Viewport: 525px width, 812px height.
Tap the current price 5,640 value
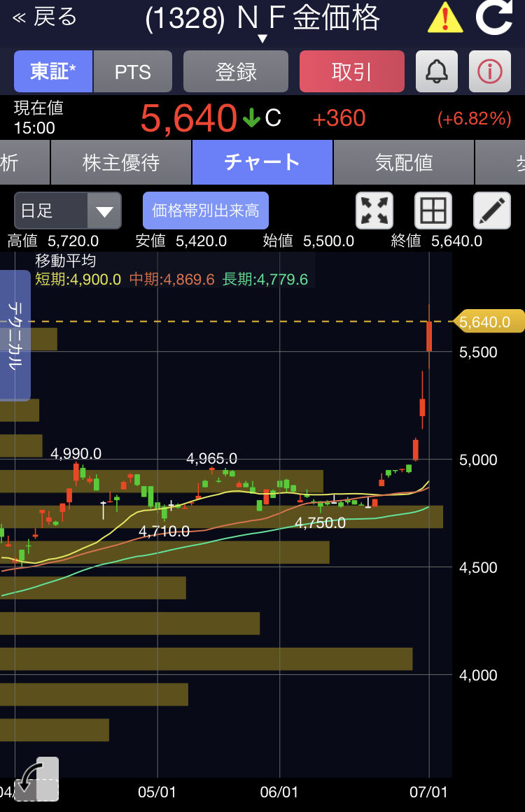(x=188, y=119)
